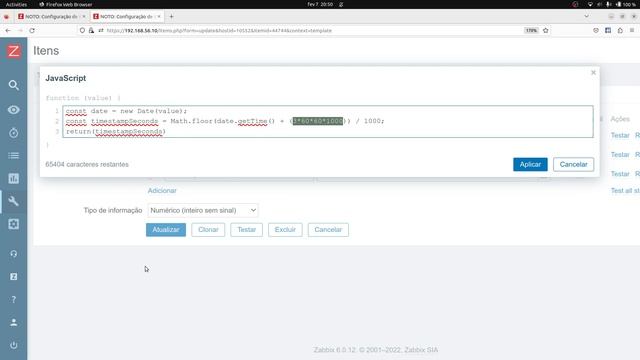640x360 pixels.
Task: Click the Adicionar link
Action: click(162, 191)
